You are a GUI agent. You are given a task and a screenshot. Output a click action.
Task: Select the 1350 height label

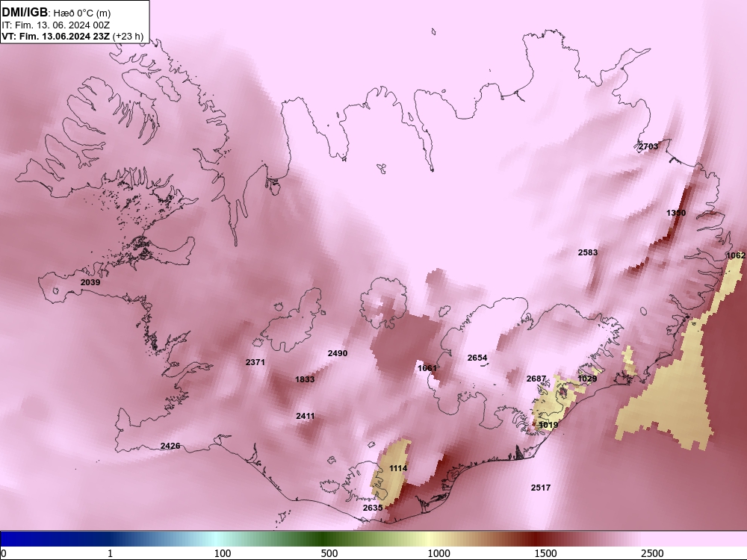coord(676,213)
